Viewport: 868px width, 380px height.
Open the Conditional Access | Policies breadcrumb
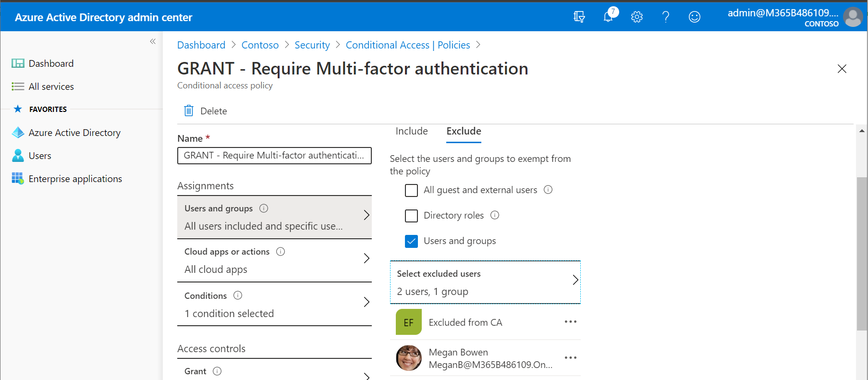408,45
